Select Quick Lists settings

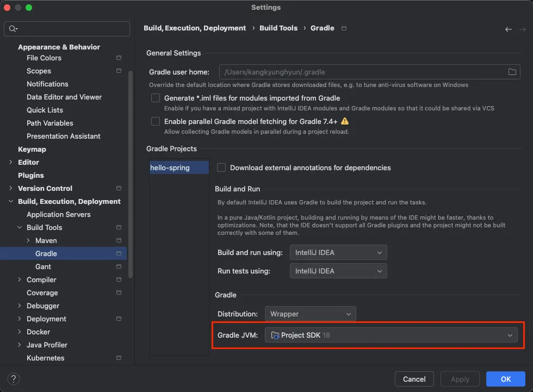point(45,110)
